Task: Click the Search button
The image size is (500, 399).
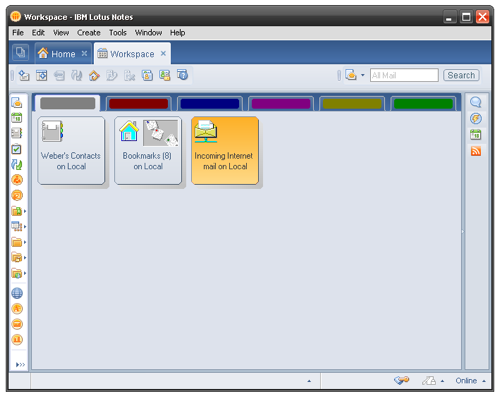Action: (461, 75)
